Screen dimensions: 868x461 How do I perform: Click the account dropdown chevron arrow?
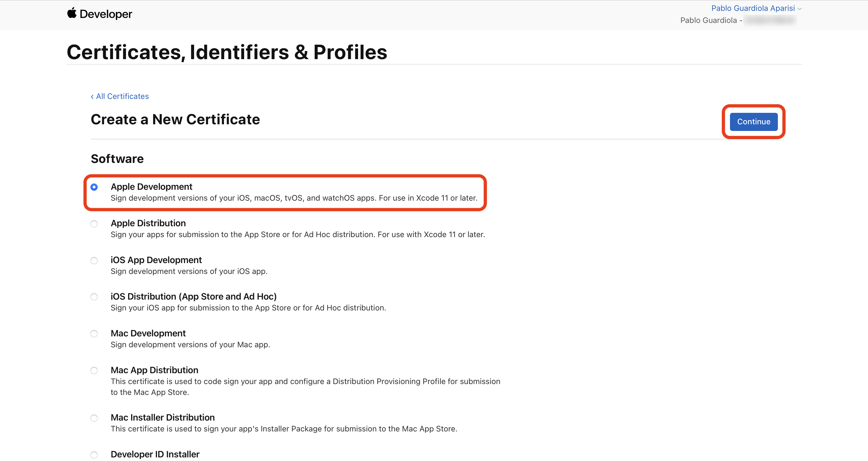[x=799, y=9]
